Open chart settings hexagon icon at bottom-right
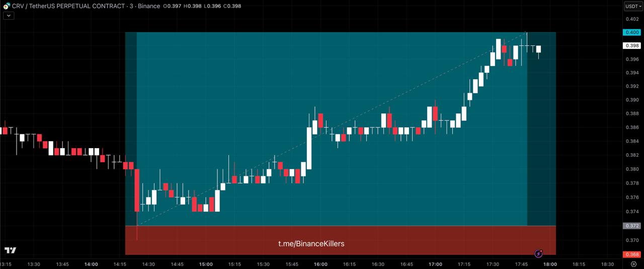This screenshot has width=644, height=269. tap(633, 264)
